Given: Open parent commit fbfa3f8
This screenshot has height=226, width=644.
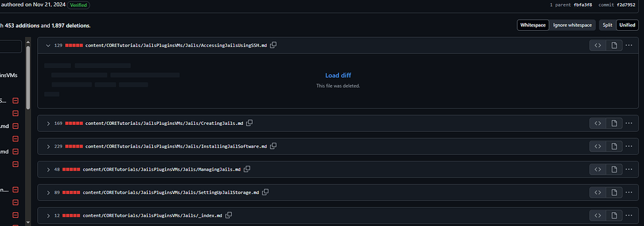Looking at the screenshot, I should (583, 5).
